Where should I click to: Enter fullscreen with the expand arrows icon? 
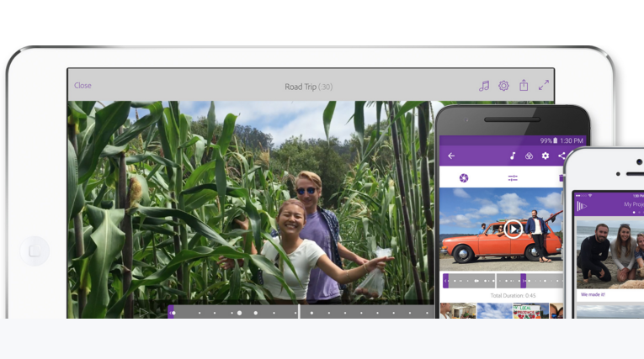[x=543, y=85]
